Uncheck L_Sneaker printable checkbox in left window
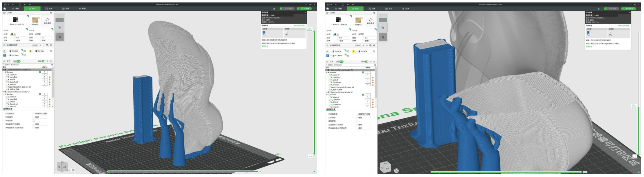644x177 pixels. (x=40, y=94)
